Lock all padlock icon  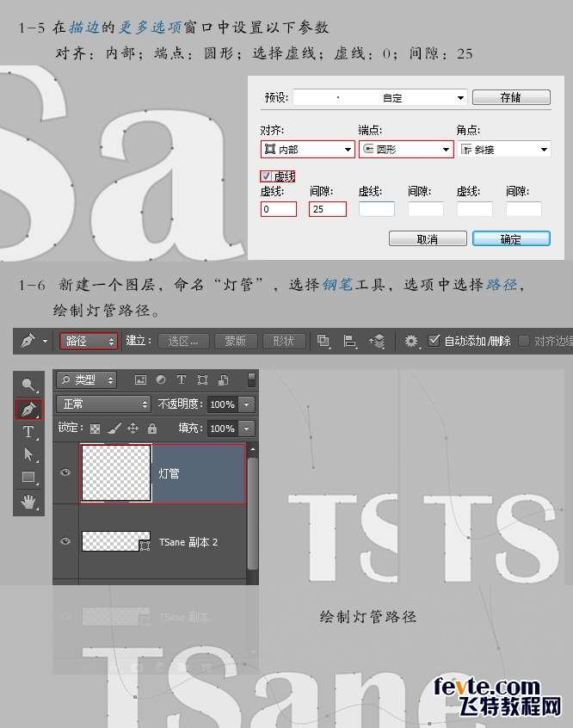(151, 428)
